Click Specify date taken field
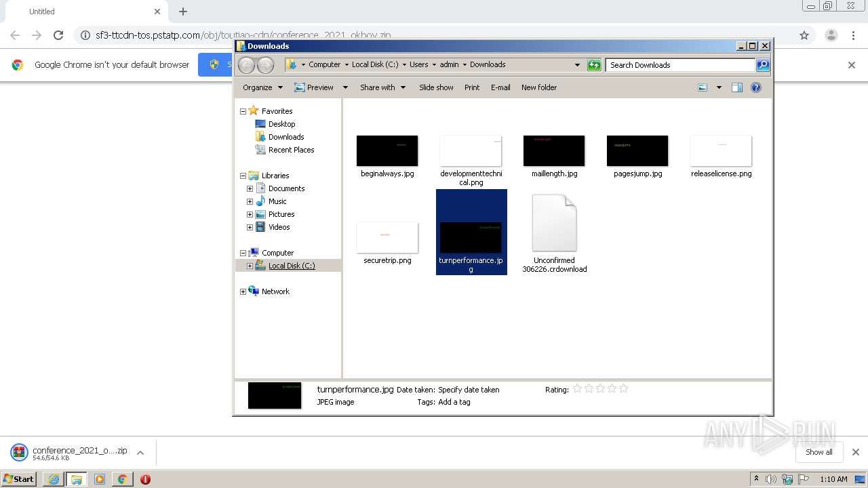Screen dimensions: 868x488 pos(469,390)
